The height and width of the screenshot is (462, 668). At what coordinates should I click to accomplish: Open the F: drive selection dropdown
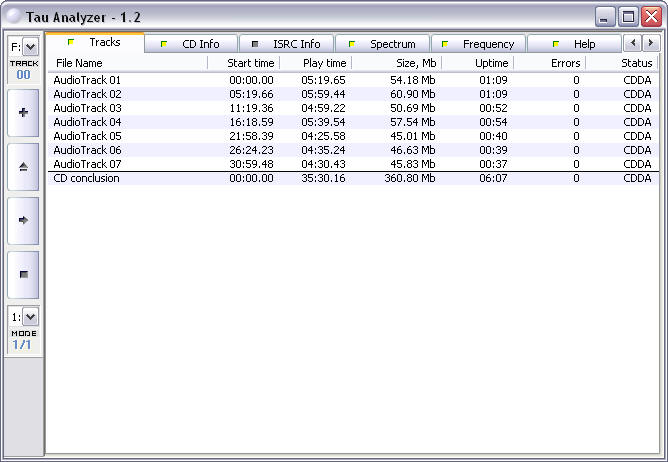coord(30,47)
